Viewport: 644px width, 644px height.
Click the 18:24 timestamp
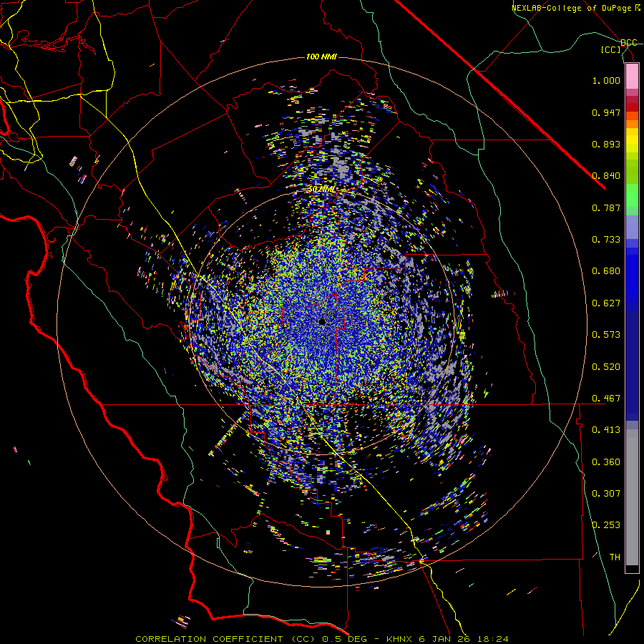point(494,639)
